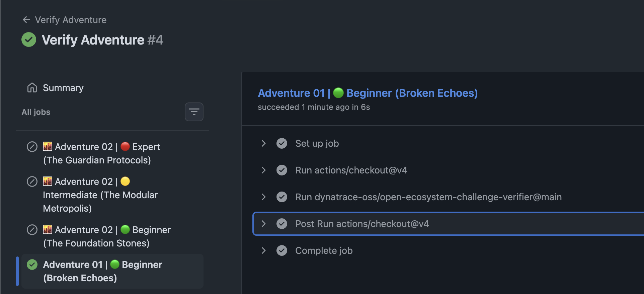The height and width of the screenshot is (294, 644).
Task: Open Adventure 01 Beginner (Broken Echoes) heading link
Action: pos(368,93)
